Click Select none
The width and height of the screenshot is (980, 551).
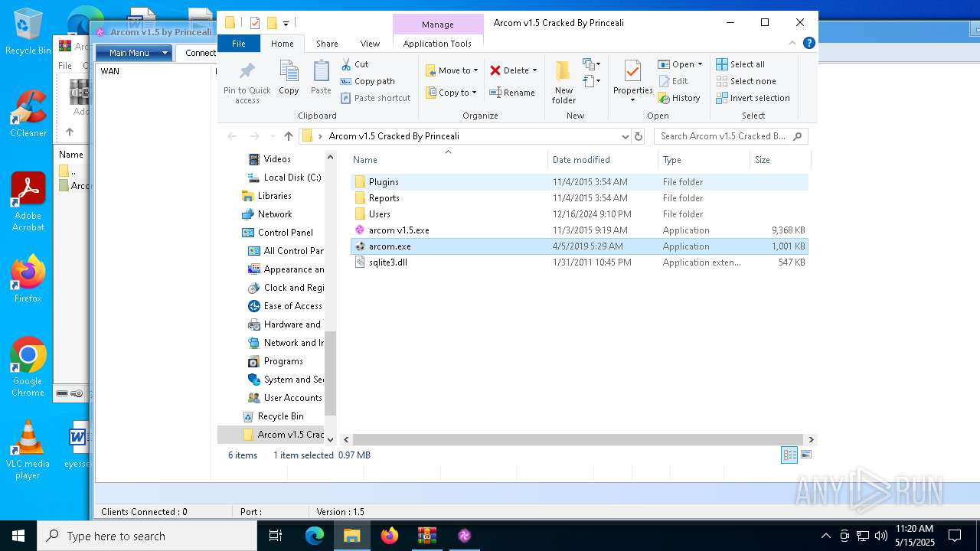(x=746, y=81)
